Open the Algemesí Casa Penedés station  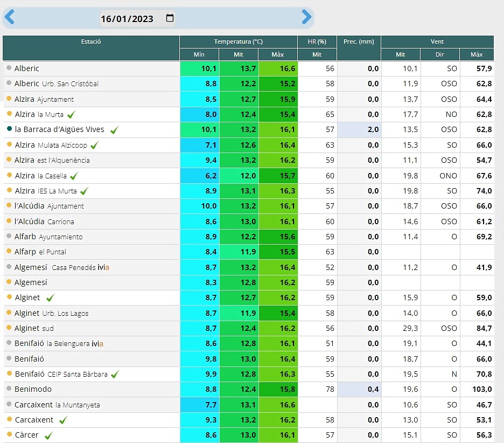tap(55, 267)
